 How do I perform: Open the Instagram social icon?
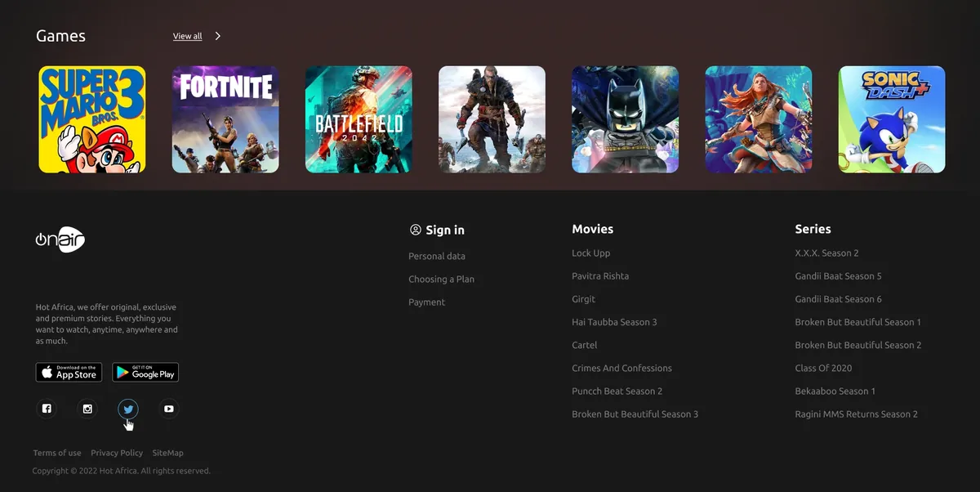point(87,409)
